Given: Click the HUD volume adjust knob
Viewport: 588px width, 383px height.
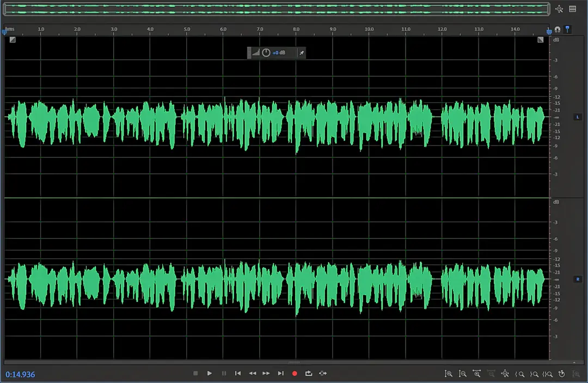Looking at the screenshot, I should pyautogui.click(x=266, y=52).
